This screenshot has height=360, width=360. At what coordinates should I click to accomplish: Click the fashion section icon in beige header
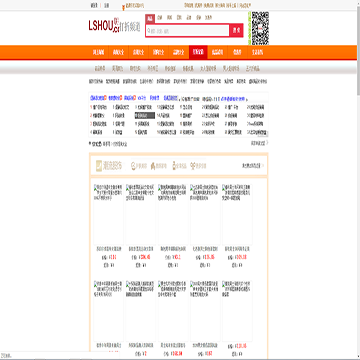(x=99, y=165)
